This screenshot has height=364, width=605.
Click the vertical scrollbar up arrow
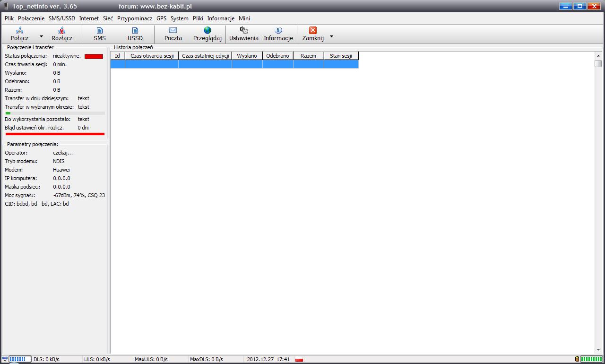click(598, 55)
